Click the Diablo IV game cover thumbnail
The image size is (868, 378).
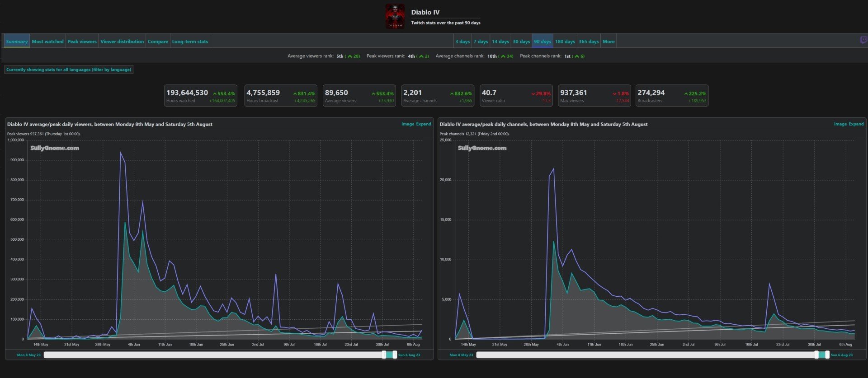click(395, 17)
